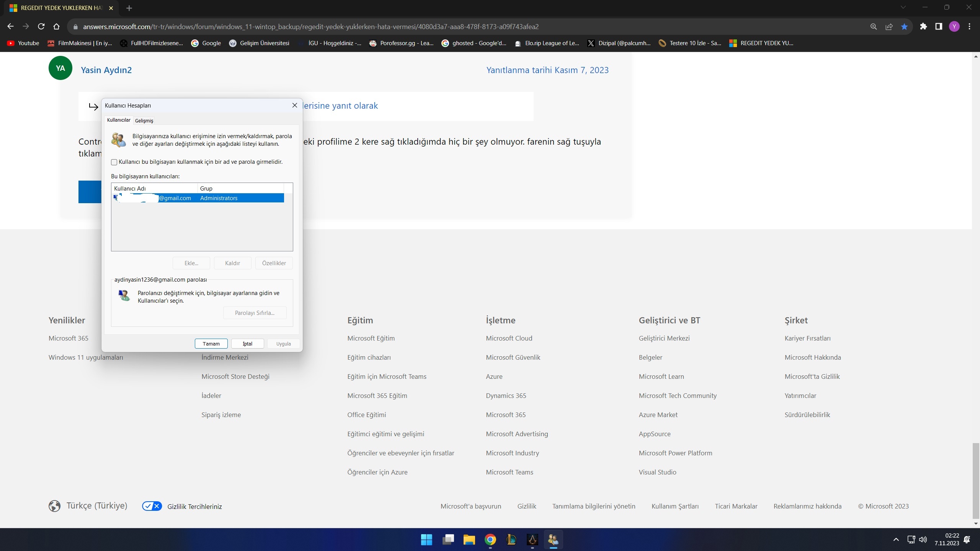Open Geliştirici Merkezi link
The width and height of the screenshot is (980, 551).
point(664,338)
